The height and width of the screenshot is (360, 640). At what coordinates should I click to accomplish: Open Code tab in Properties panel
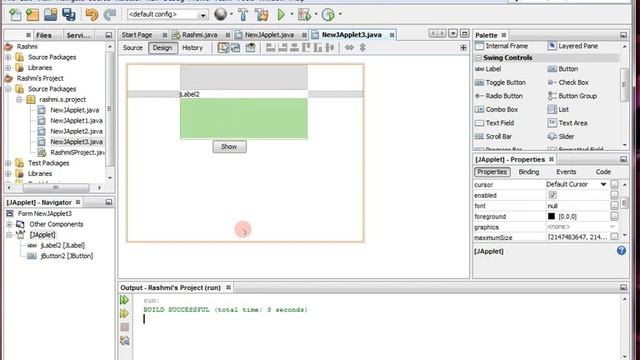pyautogui.click(x=603, y=172)
